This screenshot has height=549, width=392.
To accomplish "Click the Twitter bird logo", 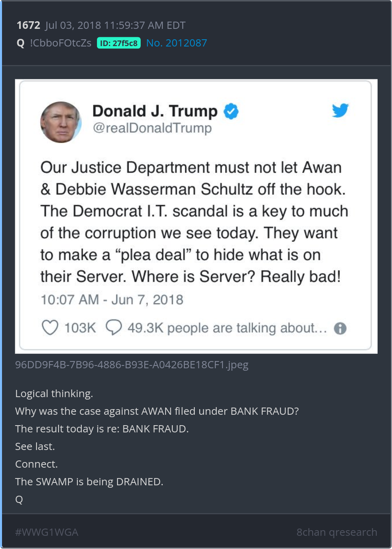I will pyautogui.click(x=340, y=110).
